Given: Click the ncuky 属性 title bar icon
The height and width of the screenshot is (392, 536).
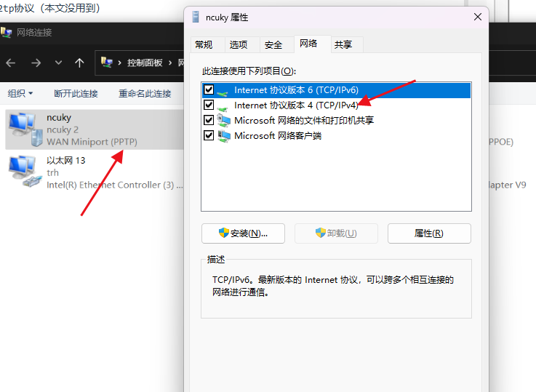Looking at the screenshot, I should coord(196,17).
